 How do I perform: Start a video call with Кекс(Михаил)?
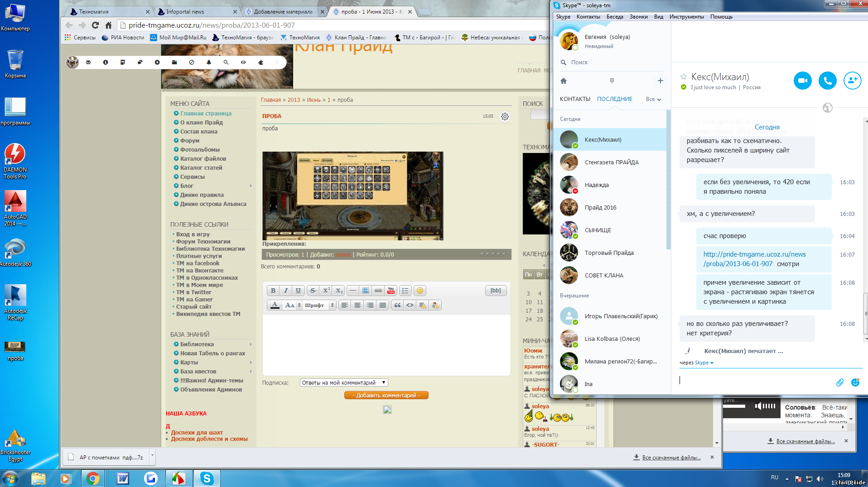[x=803, y=81]
